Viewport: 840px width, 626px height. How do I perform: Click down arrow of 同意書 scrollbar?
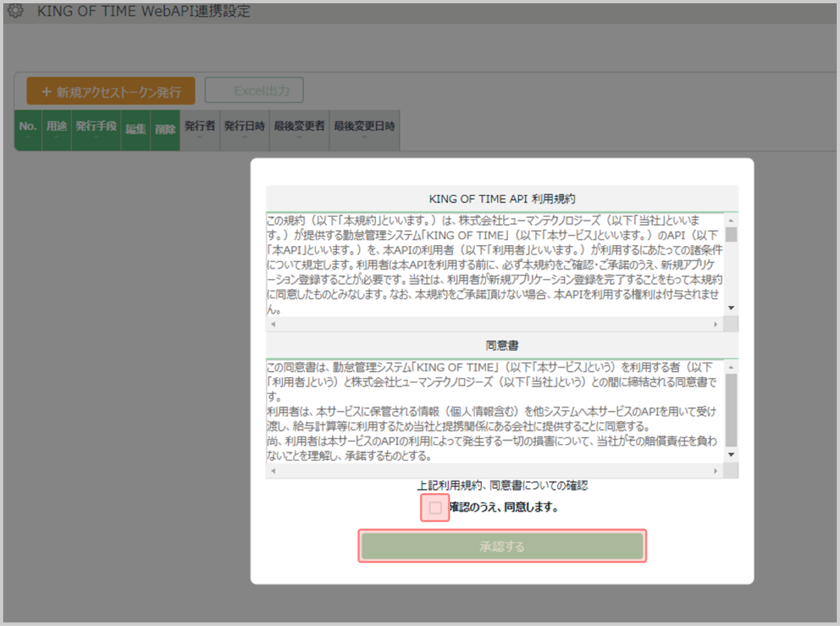pos(731,455)
